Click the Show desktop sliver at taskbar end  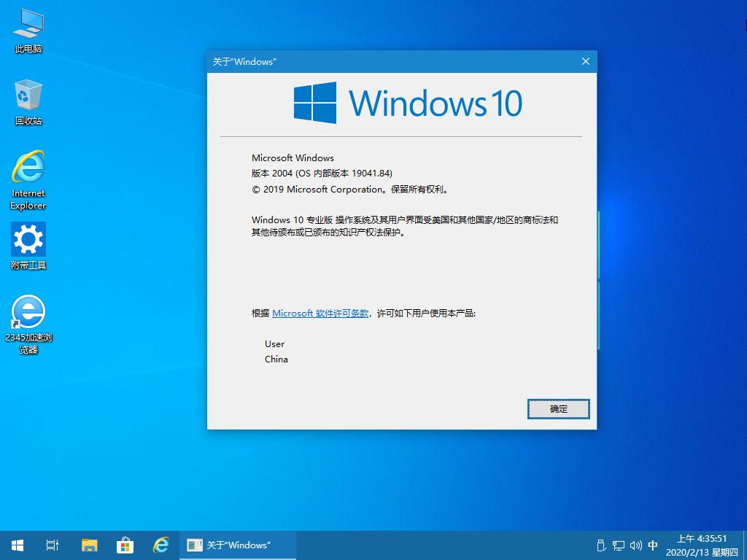[x=745, y=545]
